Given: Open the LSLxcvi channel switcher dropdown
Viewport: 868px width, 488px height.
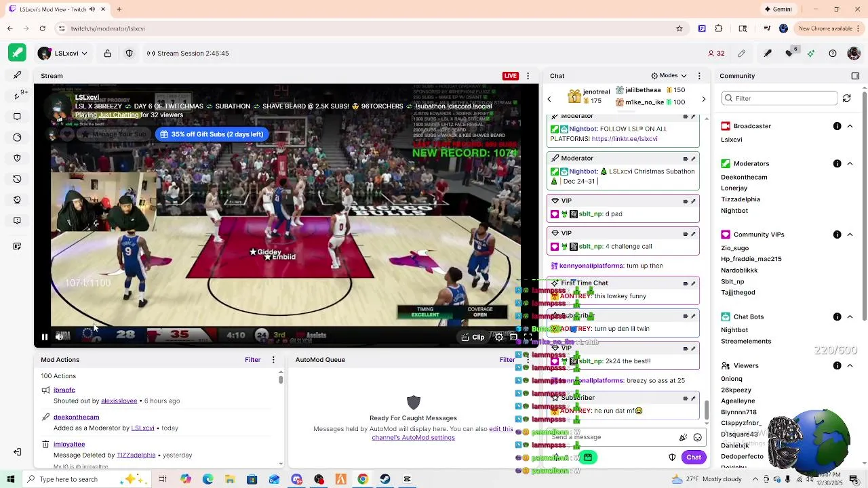Looking at the screenshot, I should pyautogui.click(x=63, y=53).
